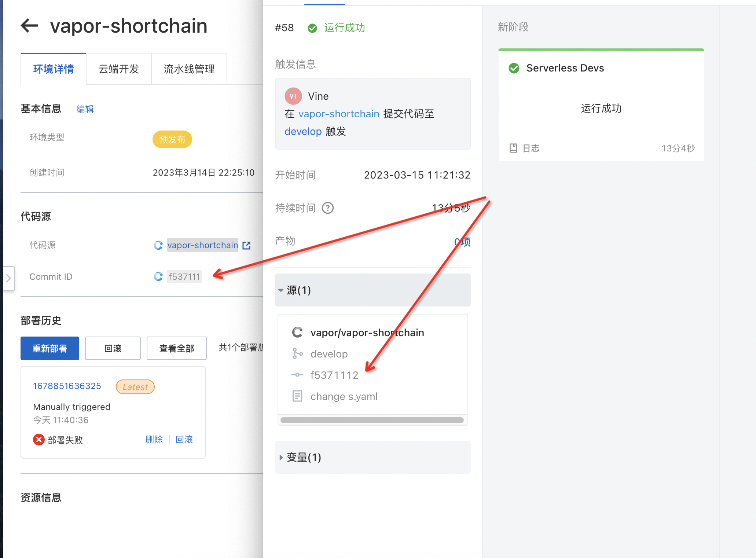Screen dimensions: 756x558
Task: Click the Codeup icon beside code source vapor-shortchain
Action: coord(158,245)
